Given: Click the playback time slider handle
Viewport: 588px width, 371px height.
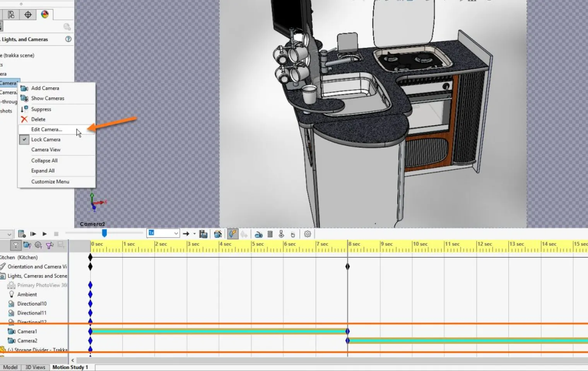Looking at the screenshot, I should [x=104, y=233].
